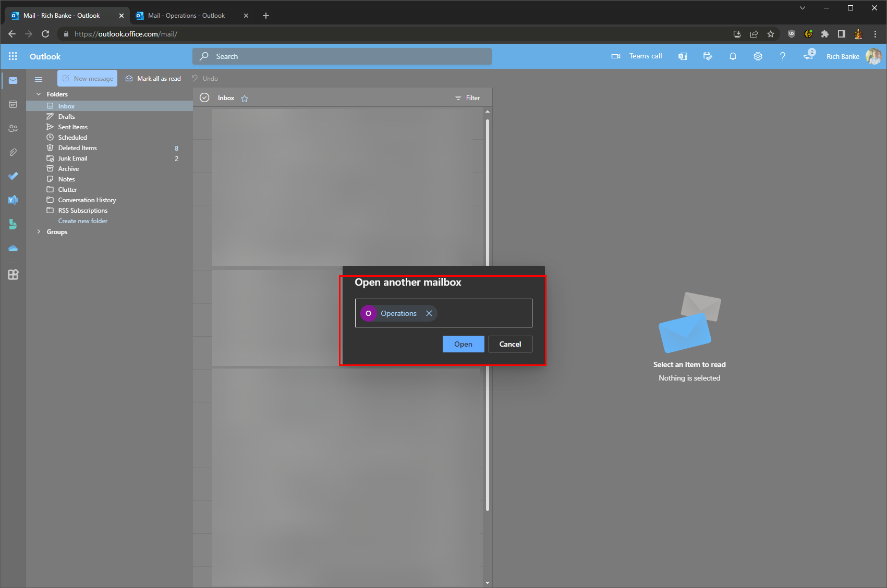Select all messages in the Inbox

[x=204, y=97]
